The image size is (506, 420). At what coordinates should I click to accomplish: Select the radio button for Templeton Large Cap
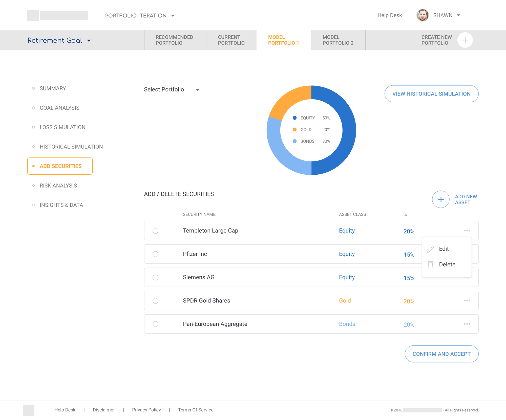(x=155, y=231)
